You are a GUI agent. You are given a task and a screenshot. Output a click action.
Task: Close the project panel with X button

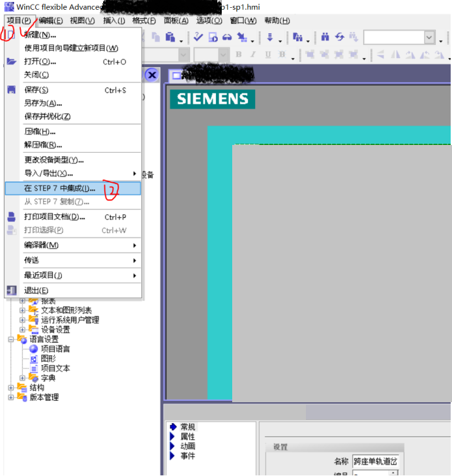152,74
